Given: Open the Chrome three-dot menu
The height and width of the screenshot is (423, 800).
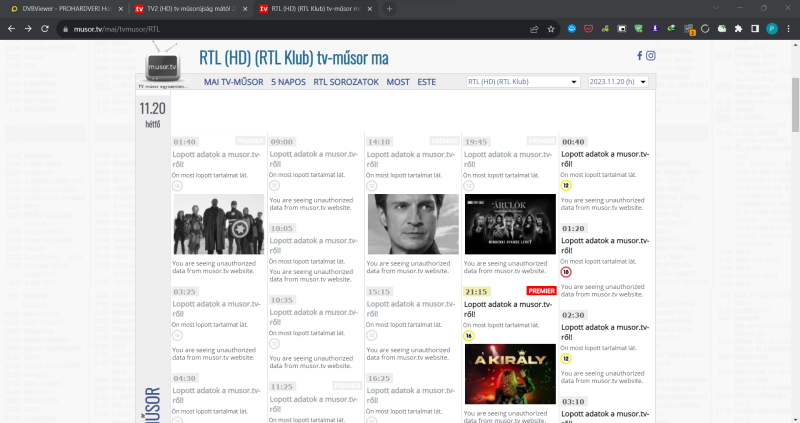Looking at the screenshot, I should (x=789, y=29).
